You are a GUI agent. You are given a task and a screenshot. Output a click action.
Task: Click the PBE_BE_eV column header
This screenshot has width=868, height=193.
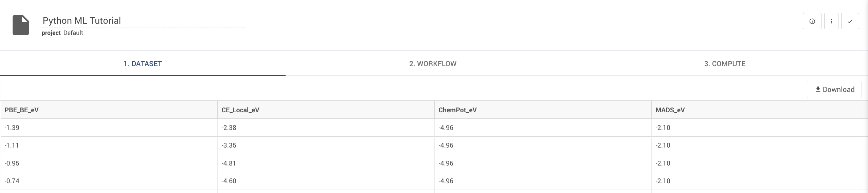coord(21,110)
